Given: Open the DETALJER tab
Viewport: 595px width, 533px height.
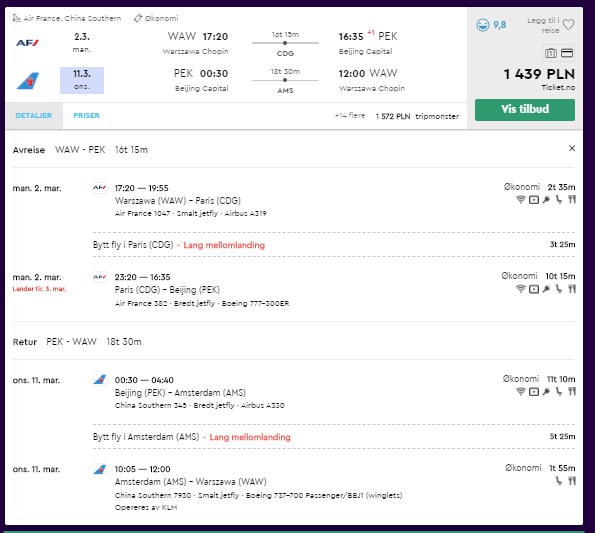Looking at the screenshot, I should [34, 115].
